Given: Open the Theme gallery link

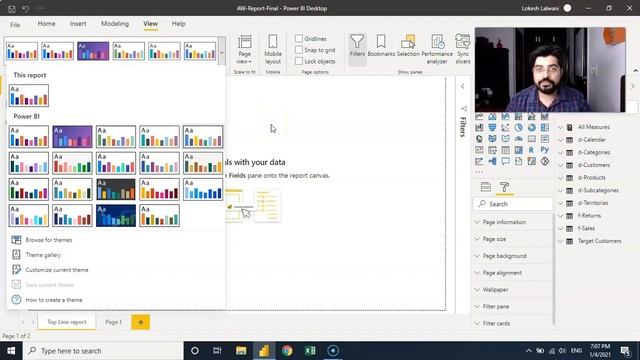Looking at the screenshot, I should coord(43,255).
